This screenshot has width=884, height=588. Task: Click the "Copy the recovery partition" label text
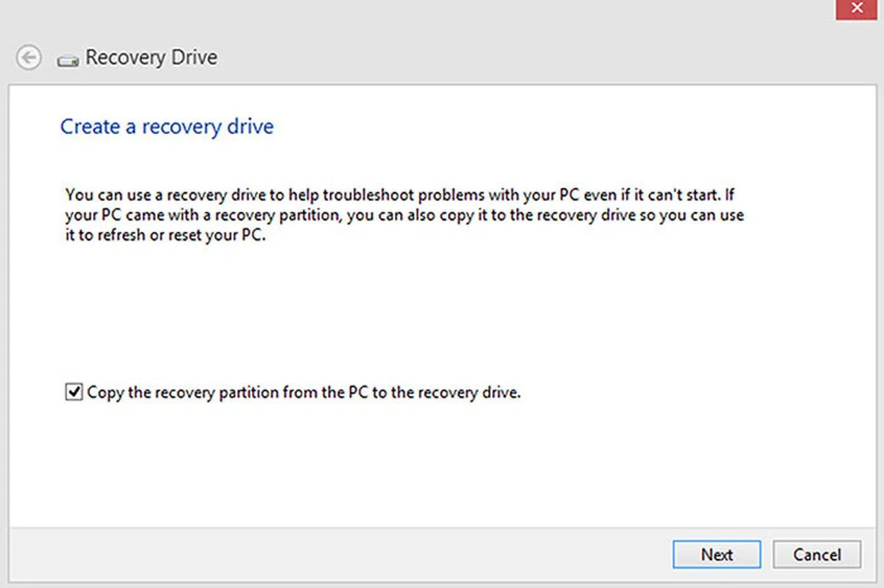coord(304,393)
